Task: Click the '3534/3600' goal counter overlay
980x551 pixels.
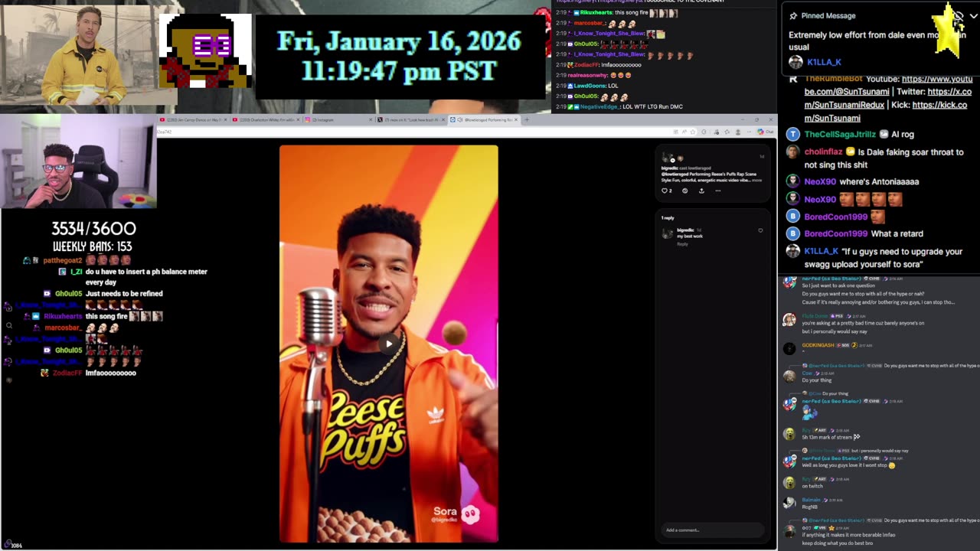Action: 93,229
